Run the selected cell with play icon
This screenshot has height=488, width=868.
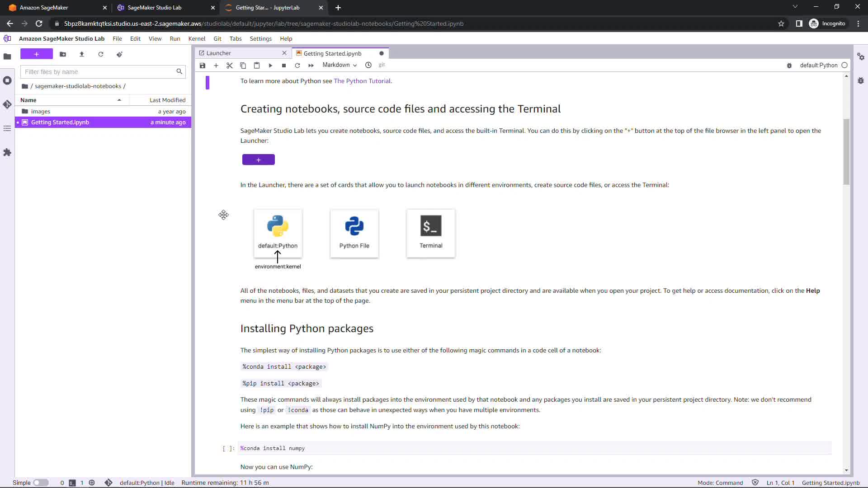pos(270,66)
